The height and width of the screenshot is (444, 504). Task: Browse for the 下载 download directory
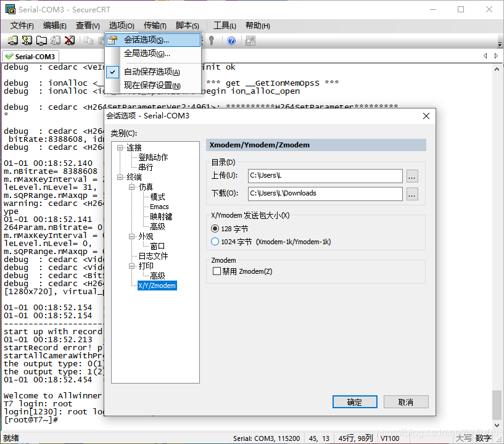tap(412, 194)
